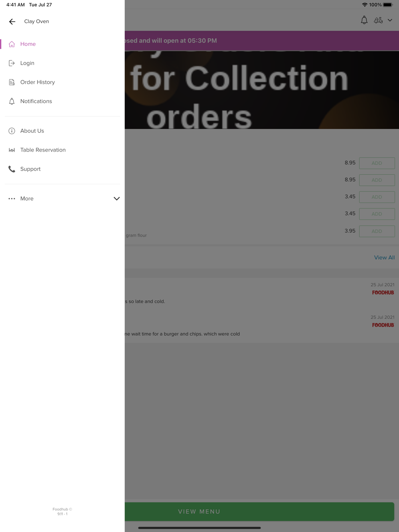
Task: Click the View All link
Action: pos(384,258)
